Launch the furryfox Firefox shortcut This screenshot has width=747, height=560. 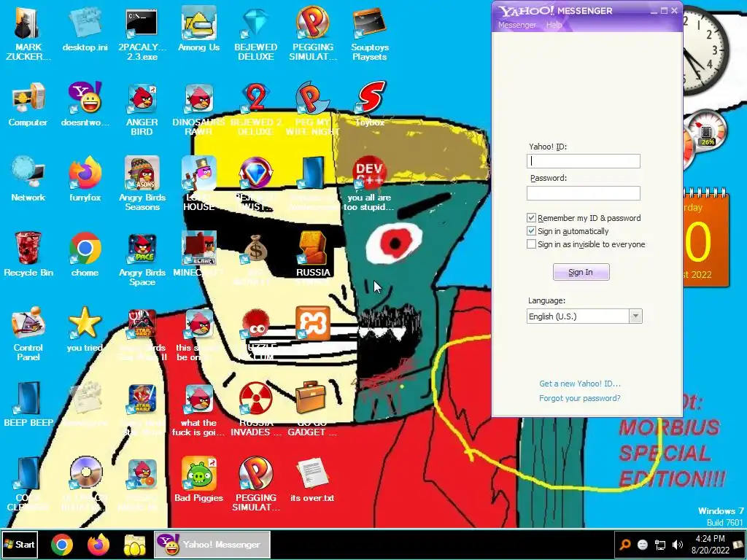point(85,179)
